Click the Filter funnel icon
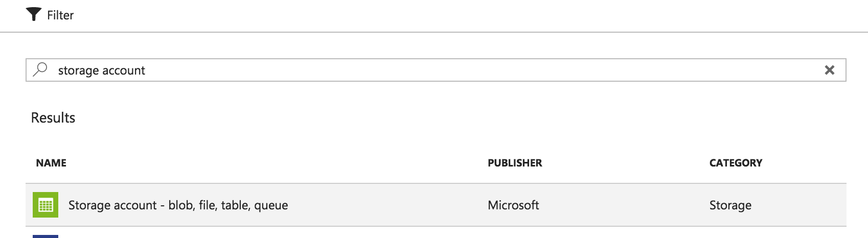Image resolution: width=868 pixels, height=238 pixels. click(33, 15)
